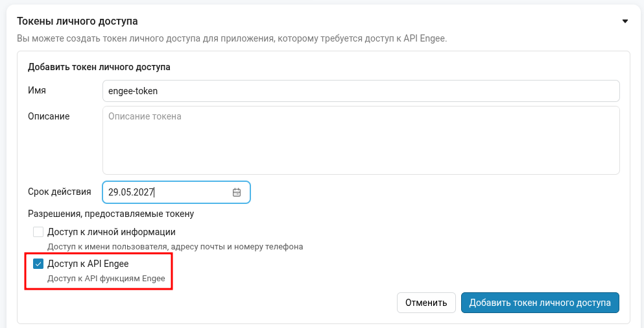Enable Доступ к личной информации checkbox
Viewport: 644px width, 328px height.
(38, 232)
